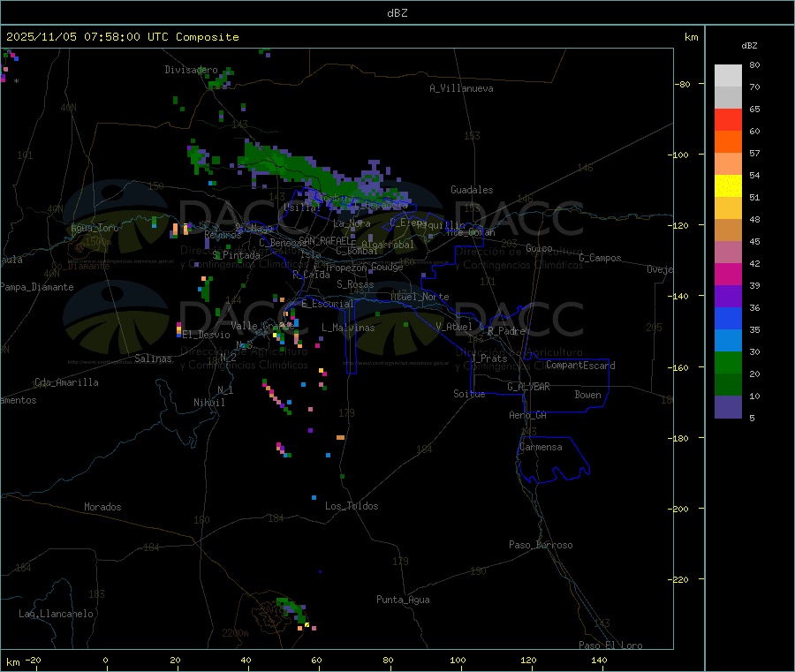Click the CompartEscard map label
Viewport: 795px width, 672px height.
[x=580, y=366]
